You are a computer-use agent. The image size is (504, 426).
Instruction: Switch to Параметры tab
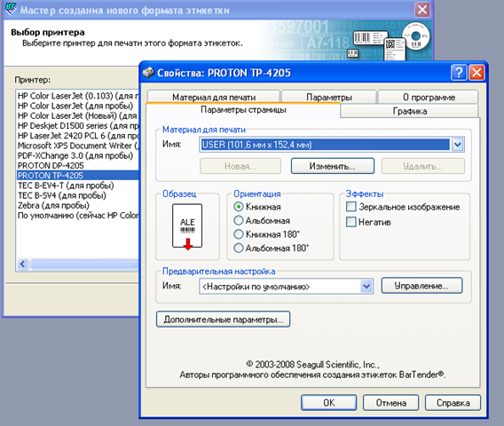[329, 97]
